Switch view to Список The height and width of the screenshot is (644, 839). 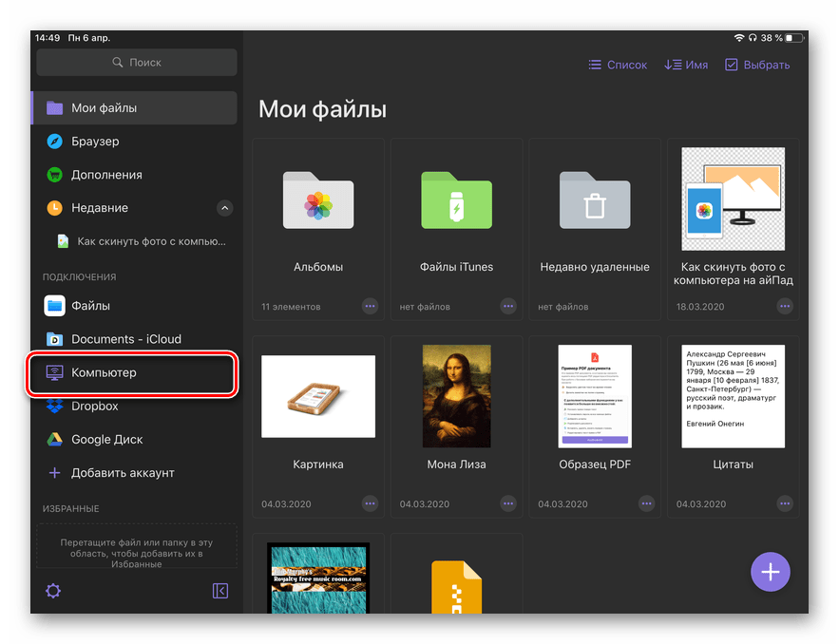pyautogui.click(x=618, y=65)
